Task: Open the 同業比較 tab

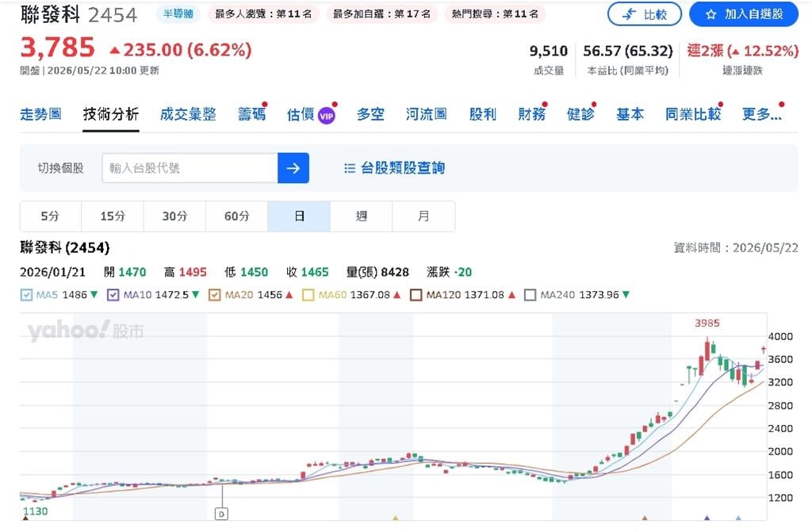Action: pyautogui.click(x=693, y=114)
